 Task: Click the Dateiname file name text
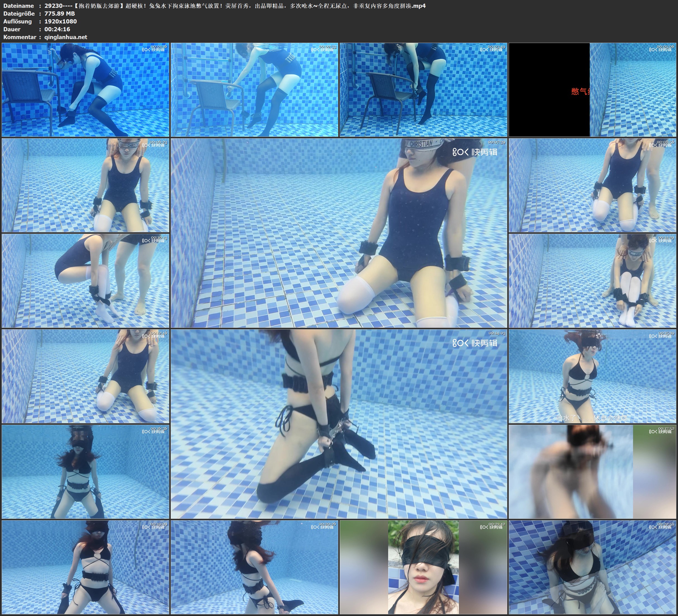pyautogui.click(x=235, y=6)
